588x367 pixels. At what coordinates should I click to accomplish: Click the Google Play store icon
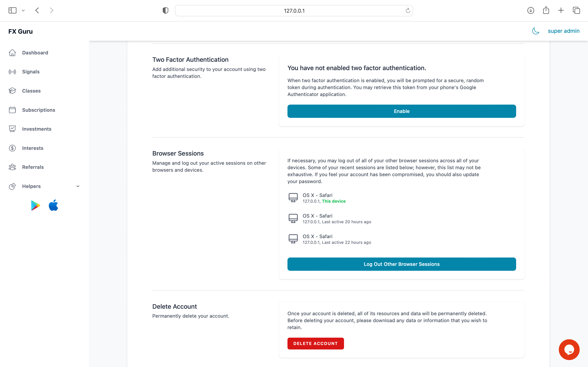coord(36,206)
